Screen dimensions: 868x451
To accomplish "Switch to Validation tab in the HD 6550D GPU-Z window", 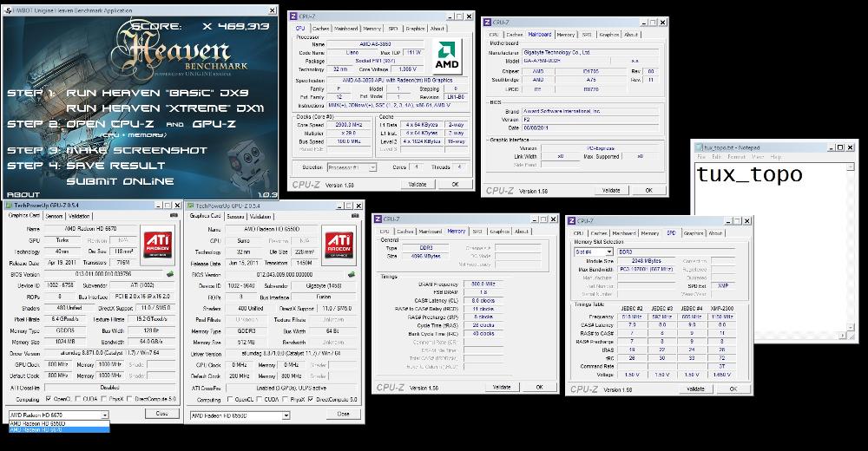I will tap(260, 216).
